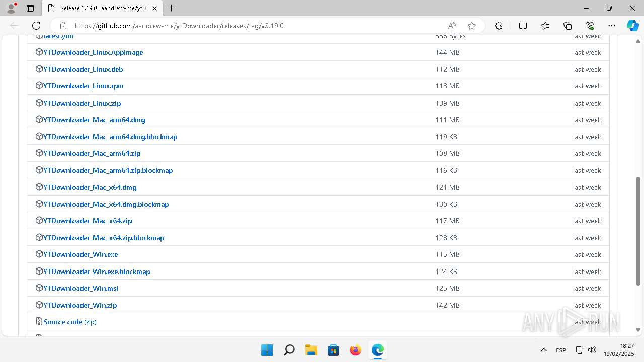Launch Firefox from taskbar

(x=355, y=350)
